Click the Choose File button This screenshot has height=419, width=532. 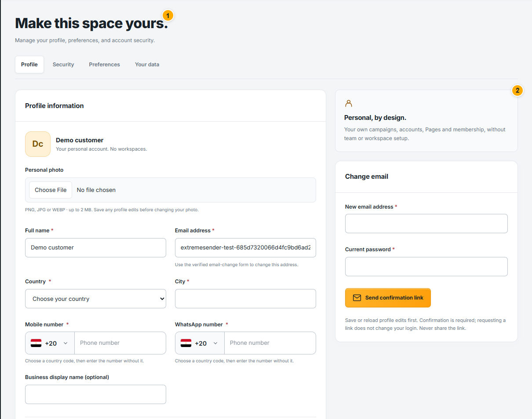[x=51, y=190]
